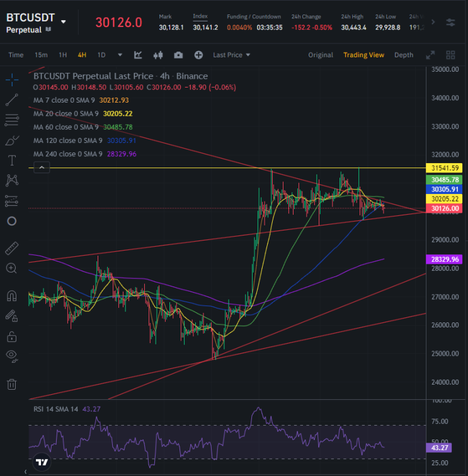This screenshot has height=476, width=468.
Task: Toggle lock all drawing tools
Action: (x=12, y=337)
